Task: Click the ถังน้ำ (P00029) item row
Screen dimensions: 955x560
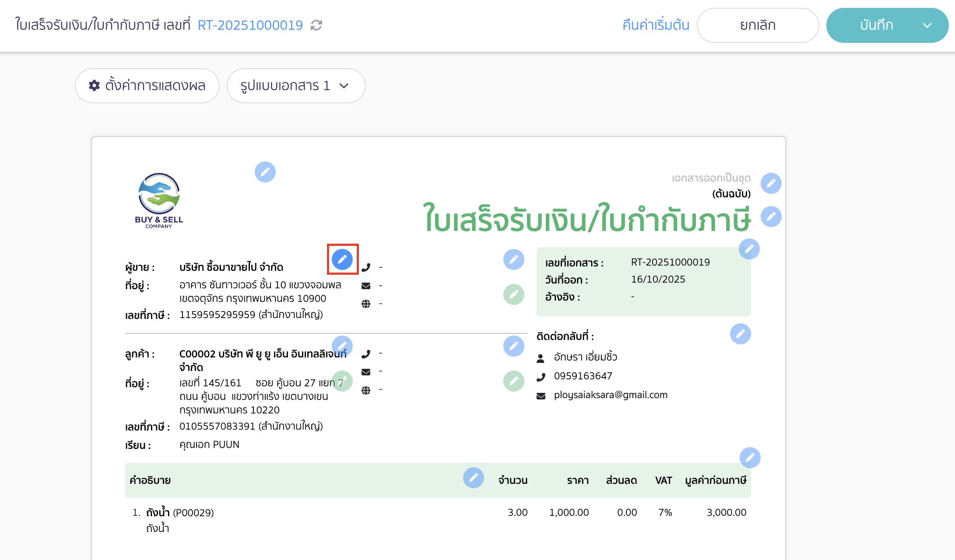Action: [180, 513]
